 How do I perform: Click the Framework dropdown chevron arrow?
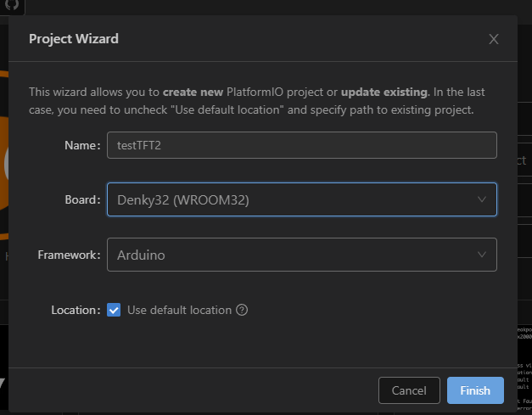482,255
